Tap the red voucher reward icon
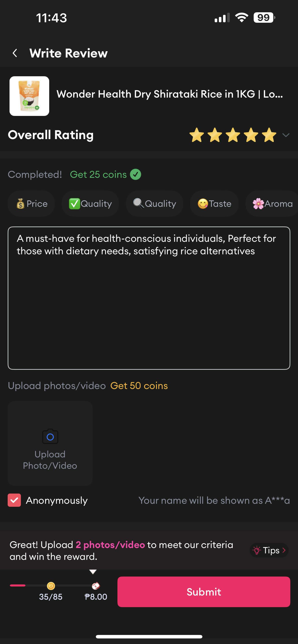 pyautogui.click(x=96, y=586)
